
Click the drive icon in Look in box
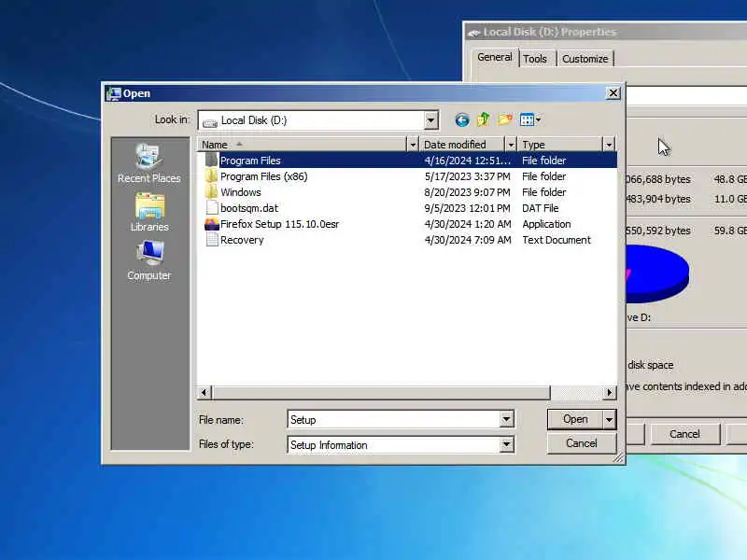tap(209, 121)
